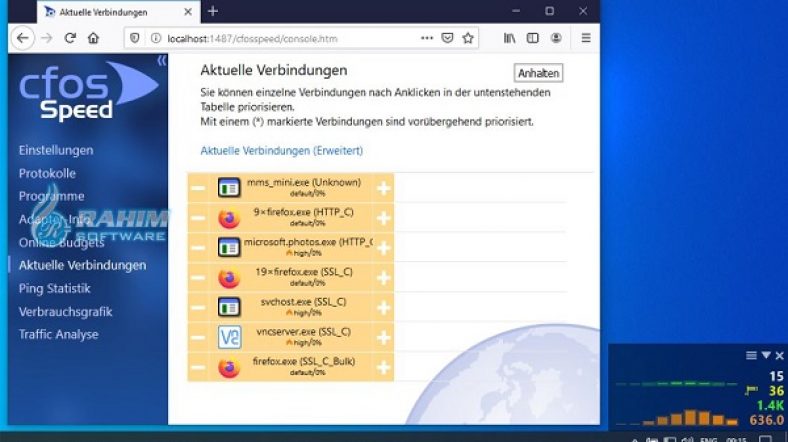Open Protokolle in the sidebar
788x442 pixels.
pos(47,173)
